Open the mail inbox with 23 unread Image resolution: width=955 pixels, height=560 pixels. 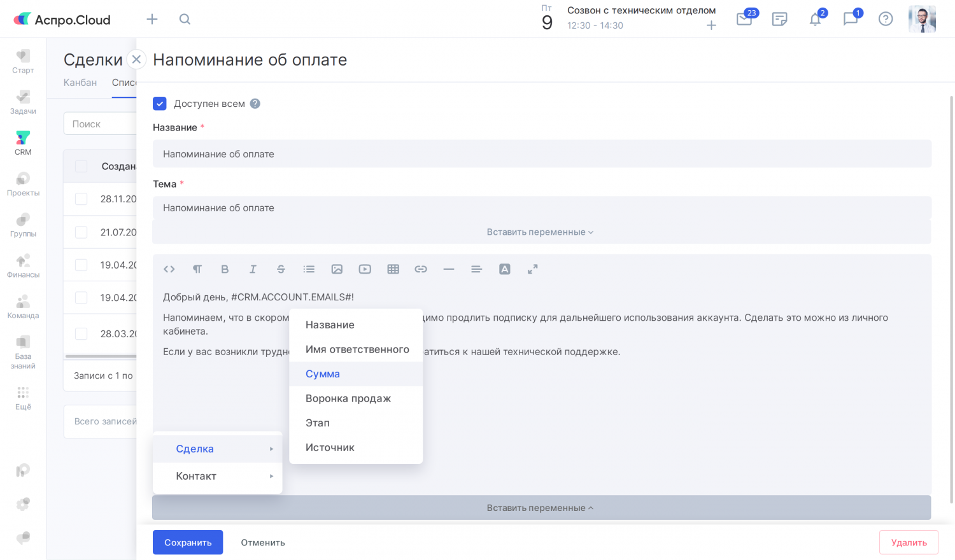[x=744, y=19]
